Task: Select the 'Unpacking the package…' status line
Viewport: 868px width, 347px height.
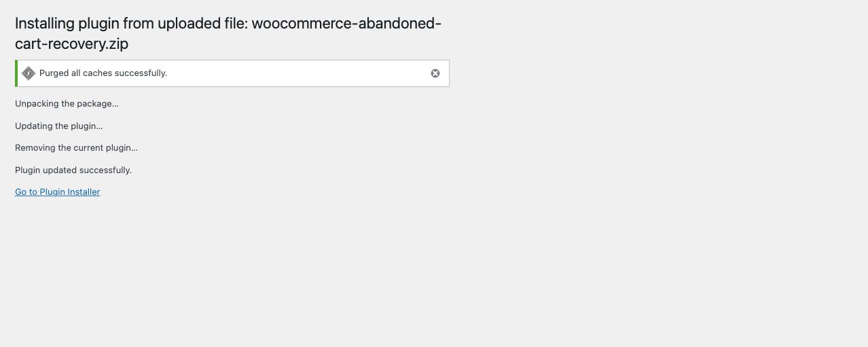Action: tap(67, 104)
